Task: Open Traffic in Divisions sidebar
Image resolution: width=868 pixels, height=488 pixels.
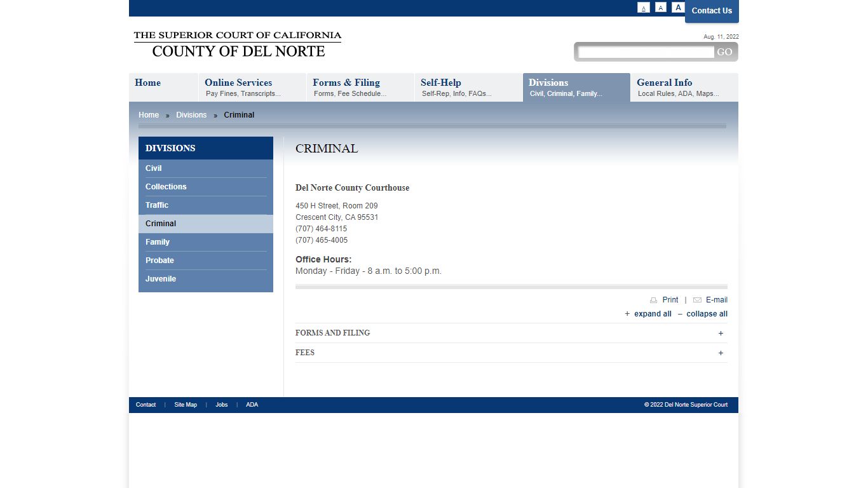Action: tap(206, 205)
